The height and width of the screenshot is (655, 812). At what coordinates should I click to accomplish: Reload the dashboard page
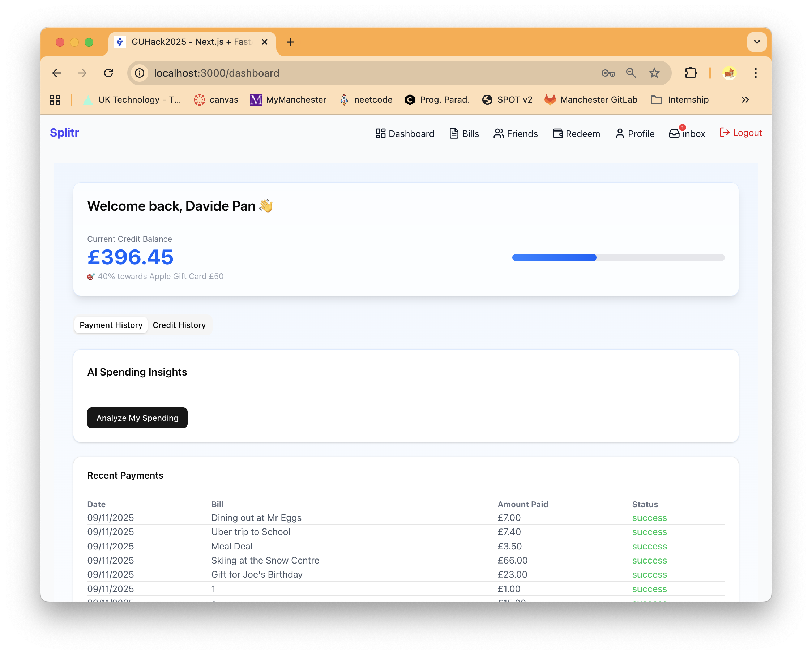point(109,73)
